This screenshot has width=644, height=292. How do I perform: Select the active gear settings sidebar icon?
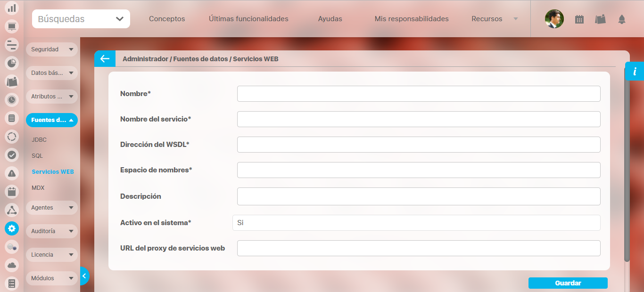[x=12, y=229]
